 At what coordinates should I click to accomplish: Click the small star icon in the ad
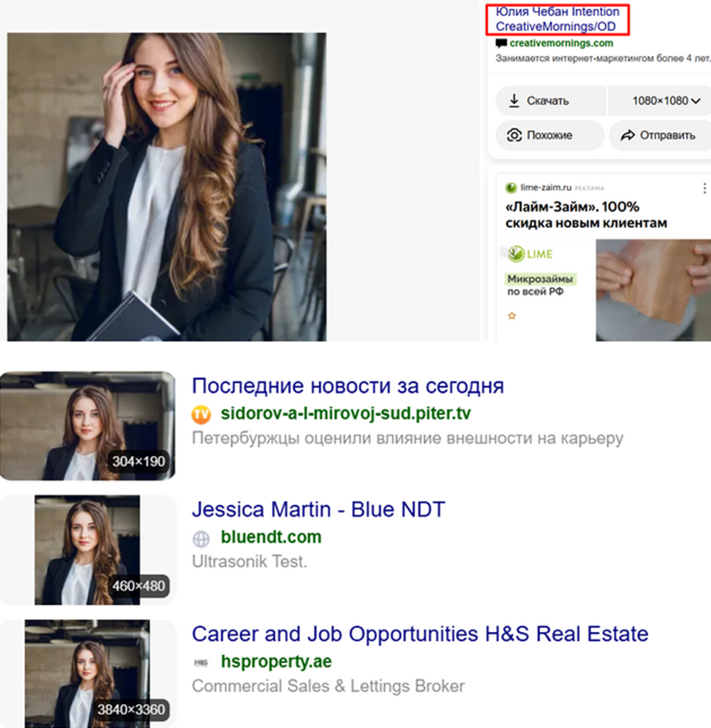(x=512, y=316)
